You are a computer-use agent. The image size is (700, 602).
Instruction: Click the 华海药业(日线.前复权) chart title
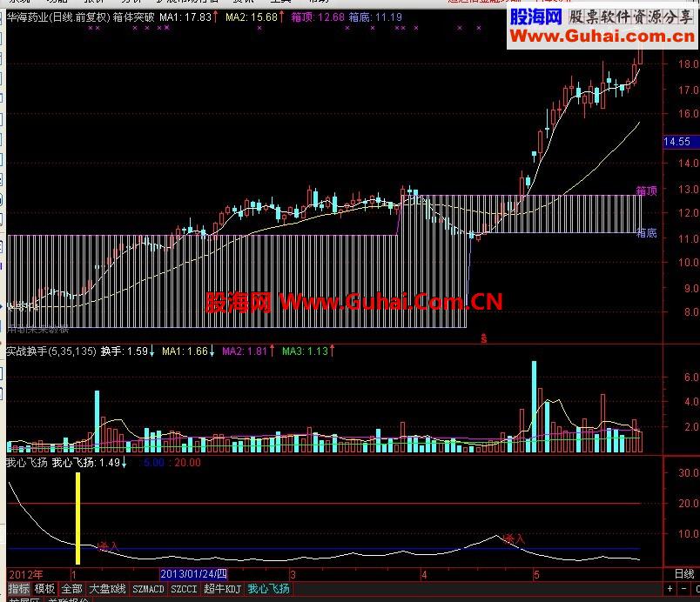(x=58, y=17)
